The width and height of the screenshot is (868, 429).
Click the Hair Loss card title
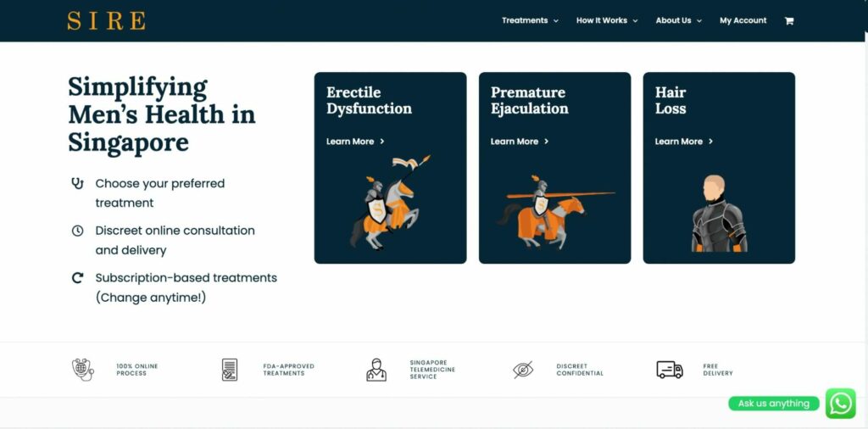(x=670, y=100)
